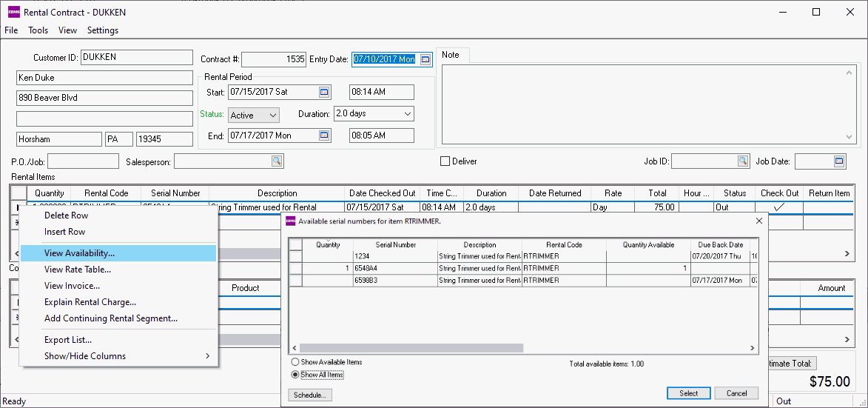Image resolution: width=868 pixels, height=408 pixels.
Task: Open the Job Date calendar picker
Action: (x=839, y=161)
